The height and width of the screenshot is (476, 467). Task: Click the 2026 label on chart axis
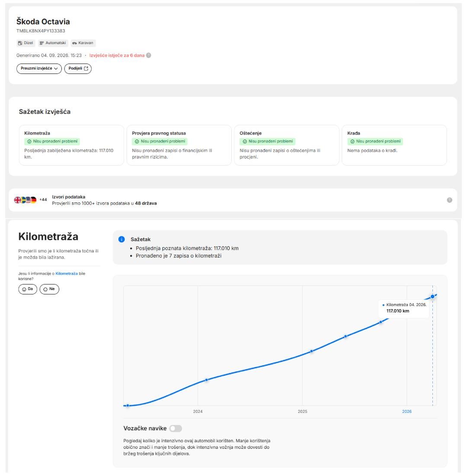[407, 412]
